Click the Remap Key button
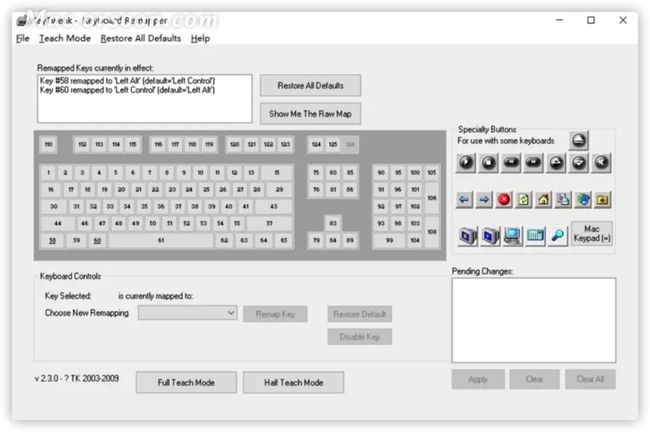Screen dimensions: 650x432 (275, 314)
